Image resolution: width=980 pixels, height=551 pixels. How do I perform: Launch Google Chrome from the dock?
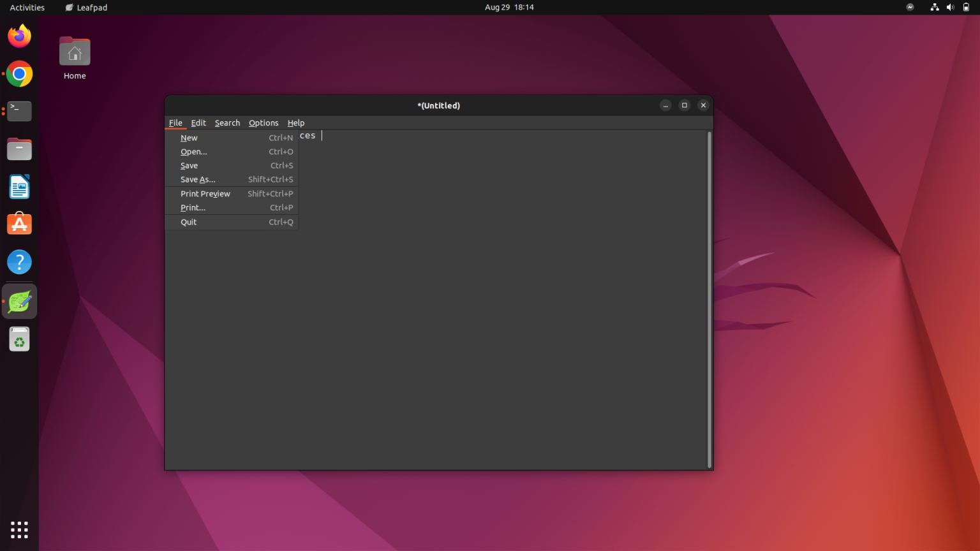point(19,74)
